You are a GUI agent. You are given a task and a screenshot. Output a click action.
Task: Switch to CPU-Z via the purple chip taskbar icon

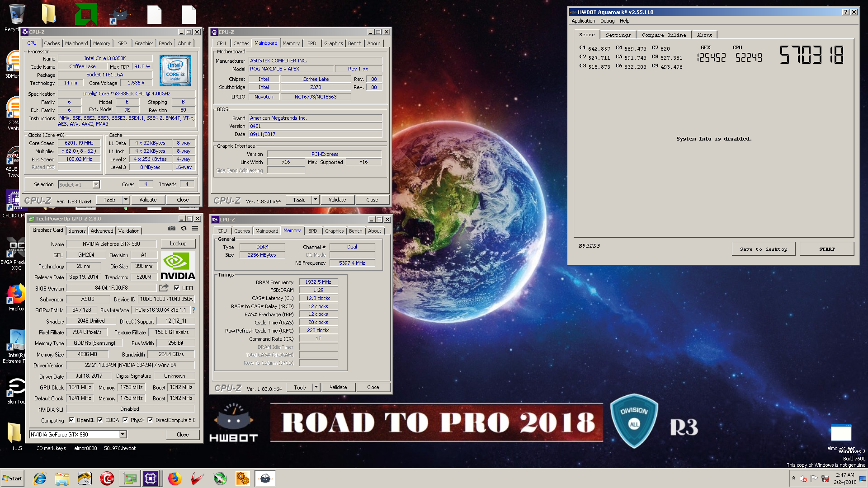(151, 479)
